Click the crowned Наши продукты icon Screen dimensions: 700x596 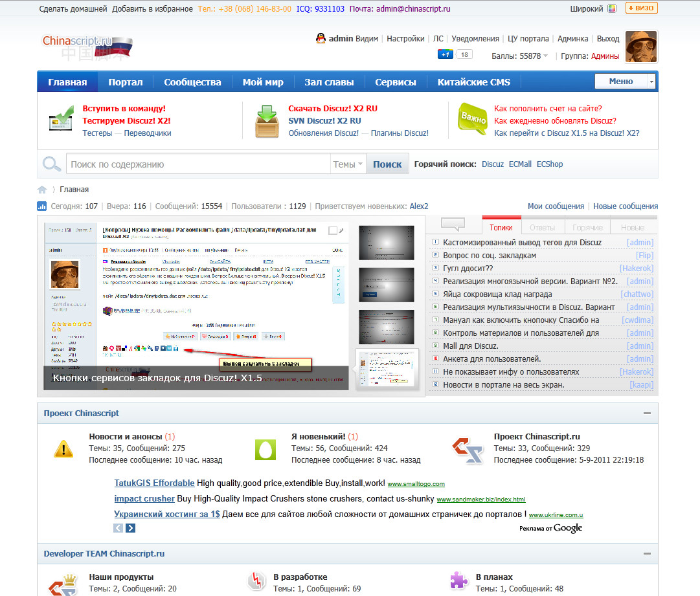[x=63, y=585]
